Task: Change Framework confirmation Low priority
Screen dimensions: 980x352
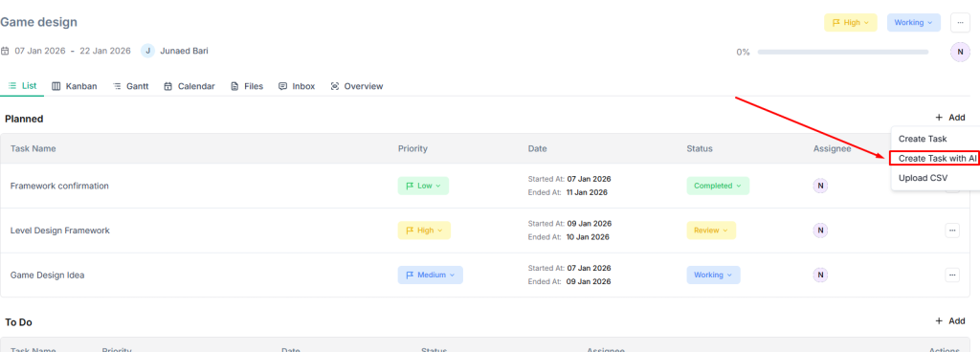Action: pos(423,186)
